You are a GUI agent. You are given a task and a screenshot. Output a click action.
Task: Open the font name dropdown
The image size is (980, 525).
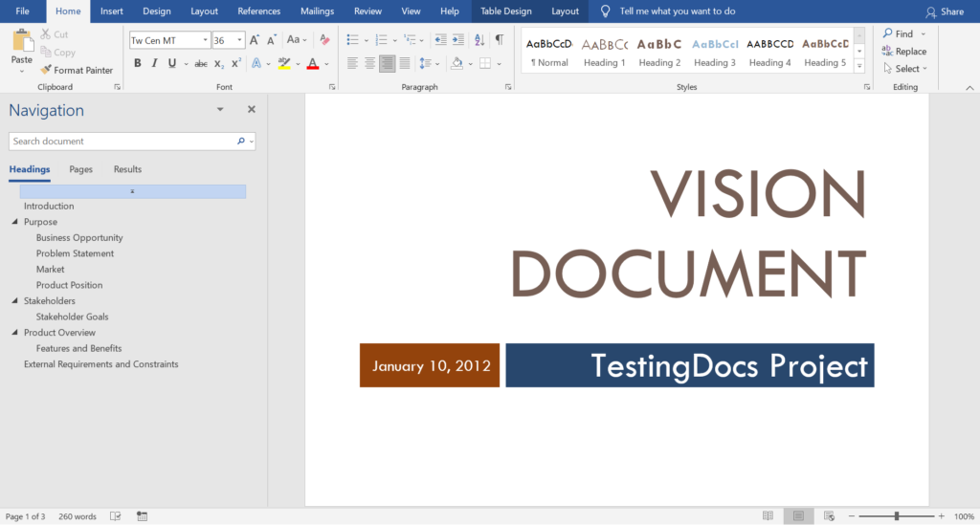(205, 40)
